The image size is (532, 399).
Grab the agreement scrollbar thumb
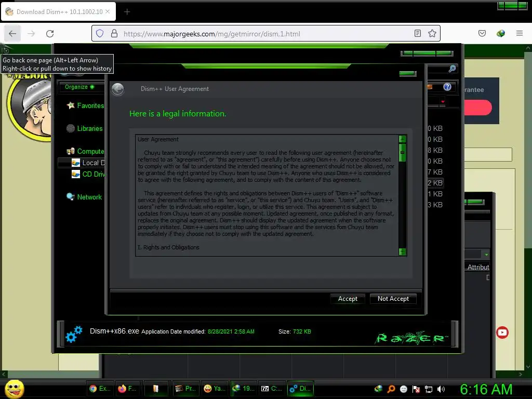coord(403,152)
